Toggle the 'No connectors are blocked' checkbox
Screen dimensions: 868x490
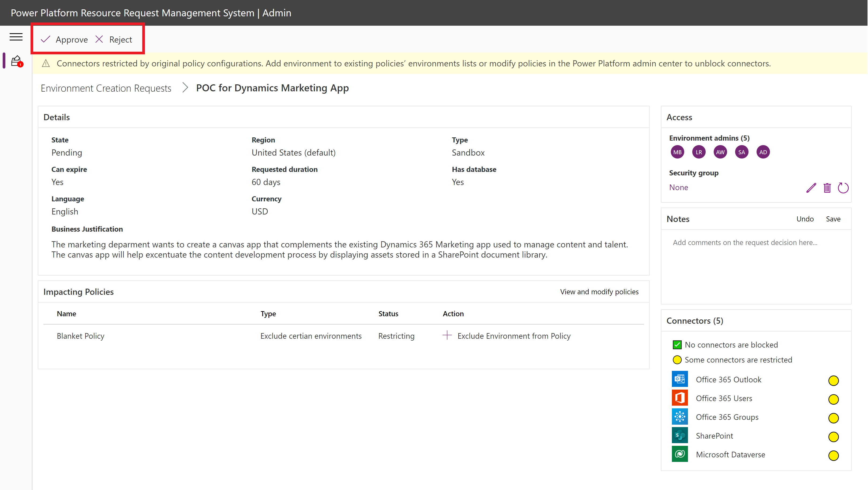point(677,345)
